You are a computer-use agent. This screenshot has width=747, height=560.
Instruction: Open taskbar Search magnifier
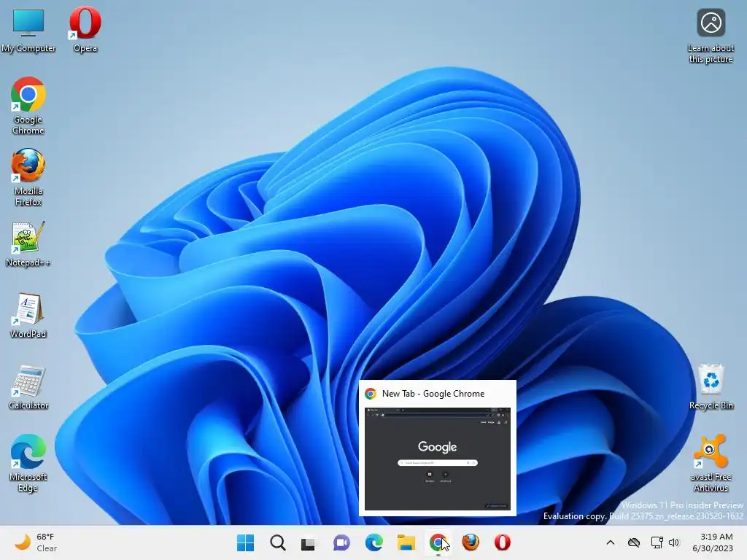point(278,542)
